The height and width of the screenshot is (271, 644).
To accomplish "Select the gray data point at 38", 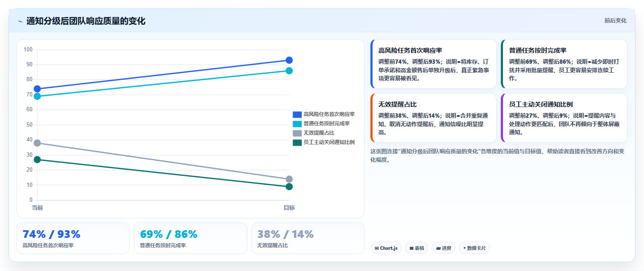I will pos(37,143).
